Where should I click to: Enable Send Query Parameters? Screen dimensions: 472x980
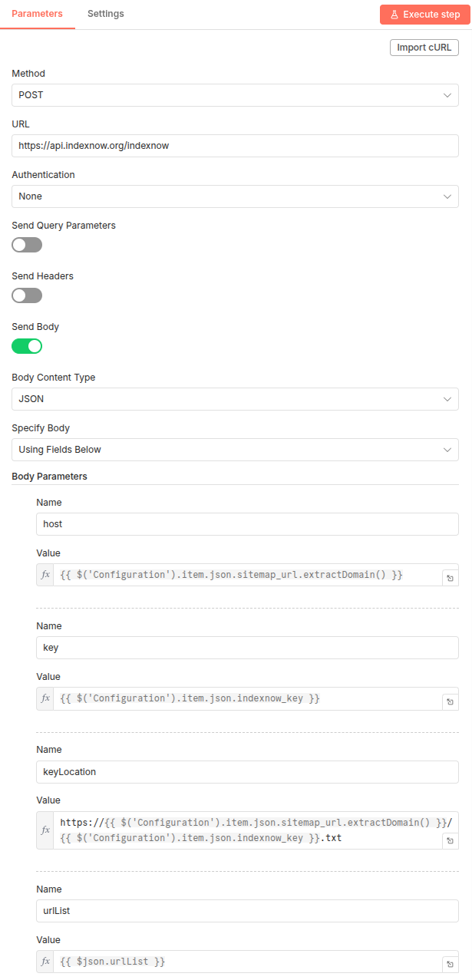coord(27,245)
